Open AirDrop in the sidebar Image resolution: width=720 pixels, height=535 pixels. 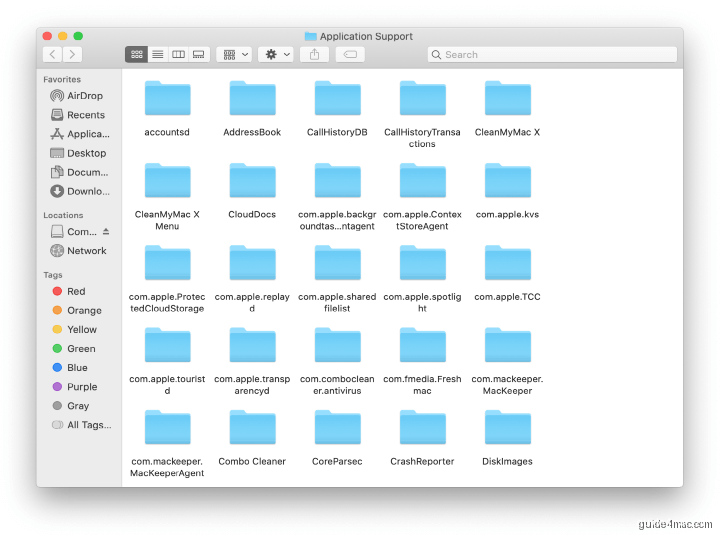coord(76,96)
